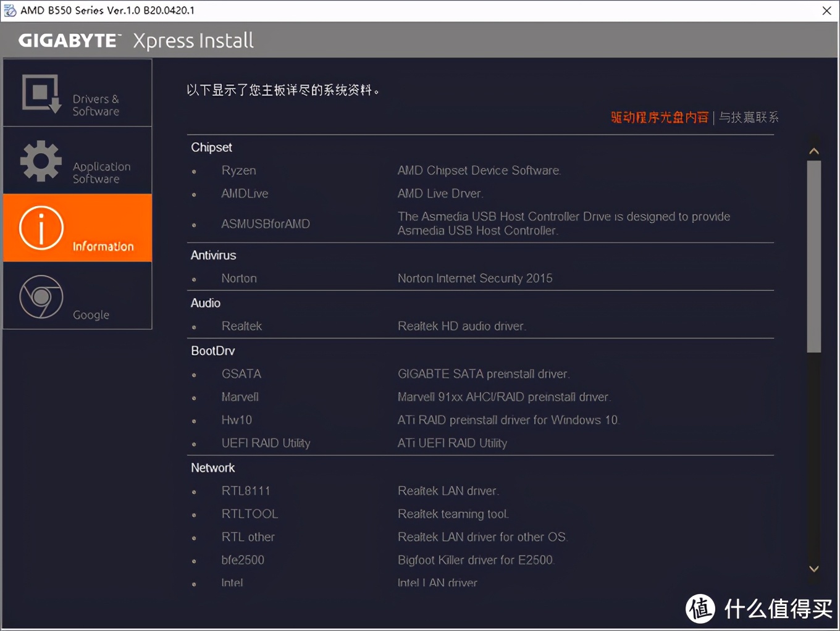840x631 pixels.
Task: Click the 与技嘉联系 link
Action: pyautogui.click(x=749, y=117)
